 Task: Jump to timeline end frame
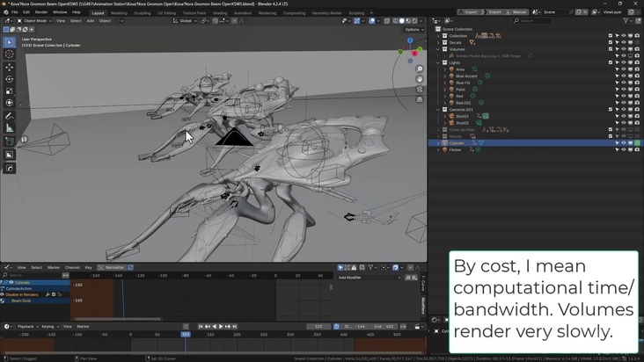[235, 326]
